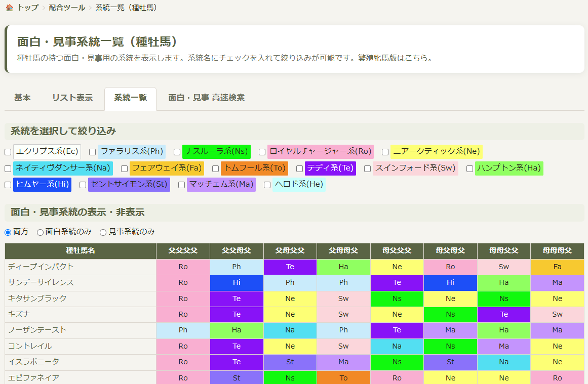
Task: Check the スインフォード系(Sw) checkbox
Action: point(368,168)
